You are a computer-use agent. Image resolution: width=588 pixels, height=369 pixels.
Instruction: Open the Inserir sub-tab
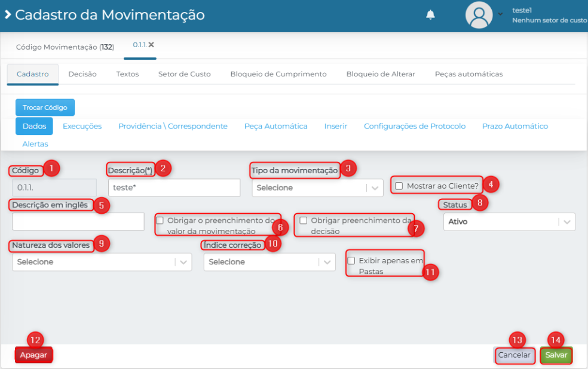pos(336,126)
